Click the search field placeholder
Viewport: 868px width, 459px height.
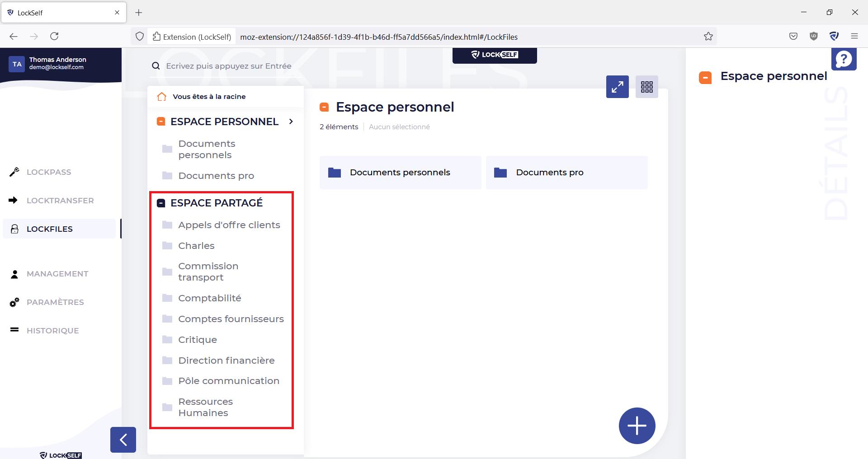pyautogui.click(x=228, y=66)
